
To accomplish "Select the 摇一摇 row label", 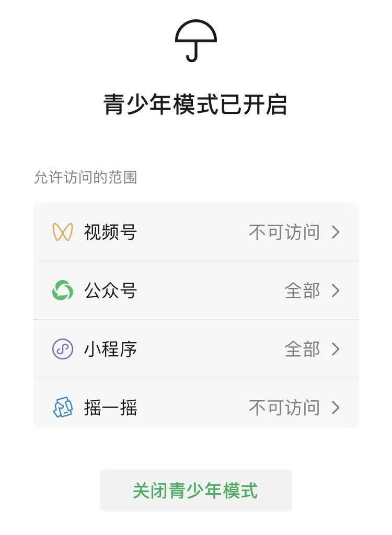I will 110,408.
